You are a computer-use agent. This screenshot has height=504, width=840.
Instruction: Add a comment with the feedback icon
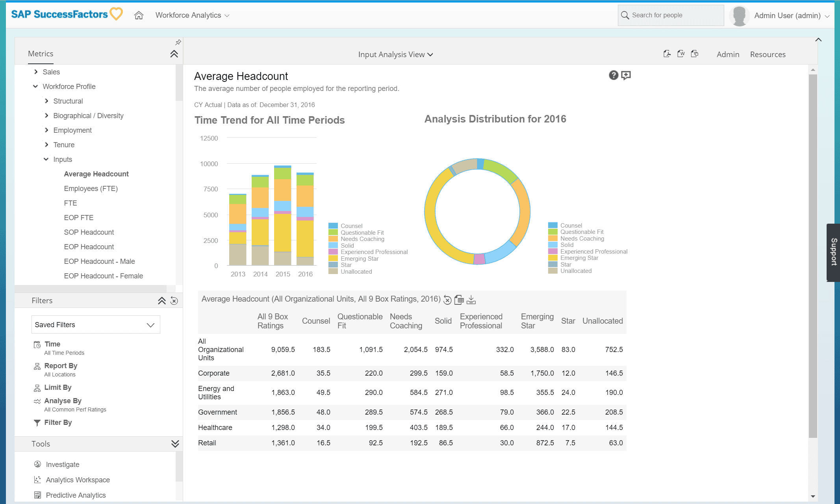tap(626, 75)
